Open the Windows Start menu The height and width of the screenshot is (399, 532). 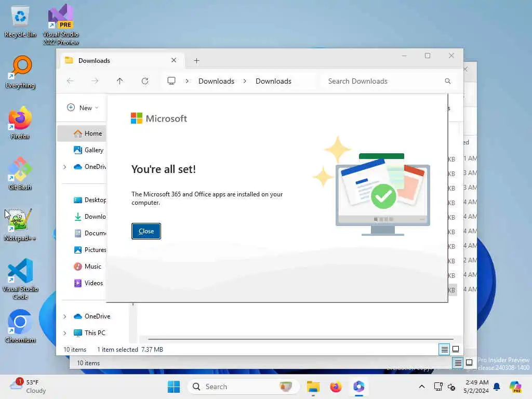pos(174,387)
